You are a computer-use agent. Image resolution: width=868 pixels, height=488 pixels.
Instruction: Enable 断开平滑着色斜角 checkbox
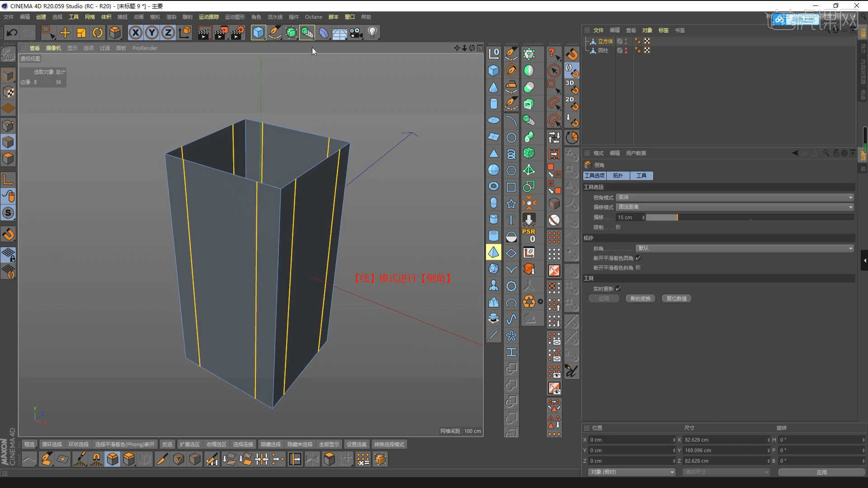pyautogui.click(x=638, y=267)
